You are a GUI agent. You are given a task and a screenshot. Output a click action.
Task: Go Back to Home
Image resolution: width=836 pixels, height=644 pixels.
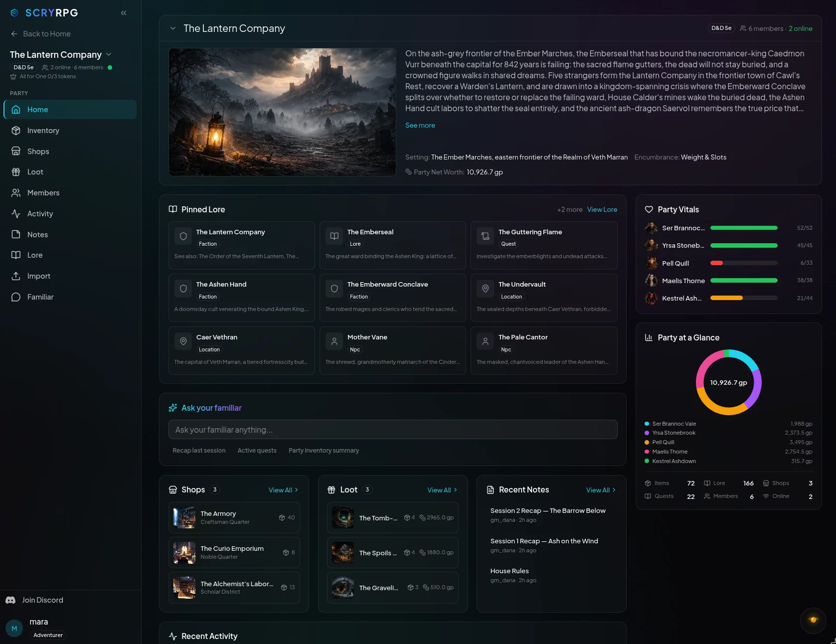pyautogui.click(x=41, y=34)
